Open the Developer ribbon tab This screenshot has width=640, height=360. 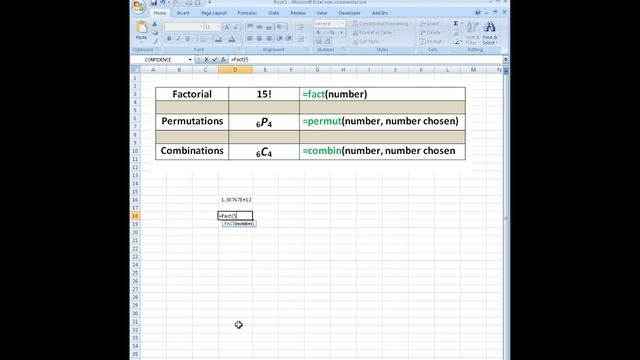(x=349, y=13)
